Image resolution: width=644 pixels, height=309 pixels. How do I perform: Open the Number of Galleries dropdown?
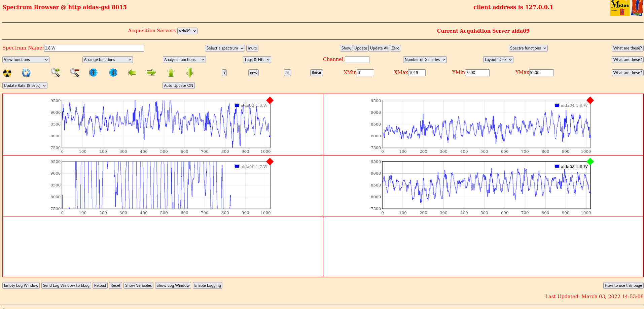click(x=425, y=60)
